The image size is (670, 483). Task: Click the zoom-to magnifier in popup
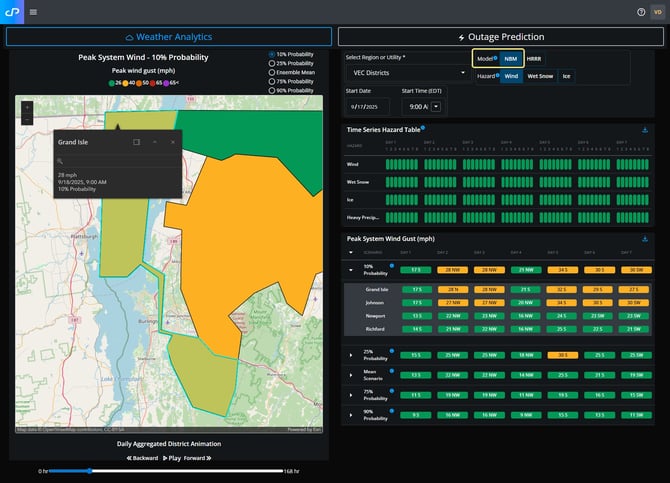60,161
